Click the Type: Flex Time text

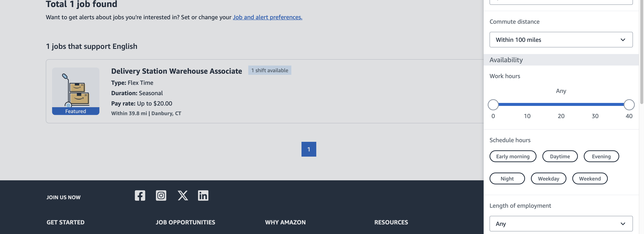point(132,83)
